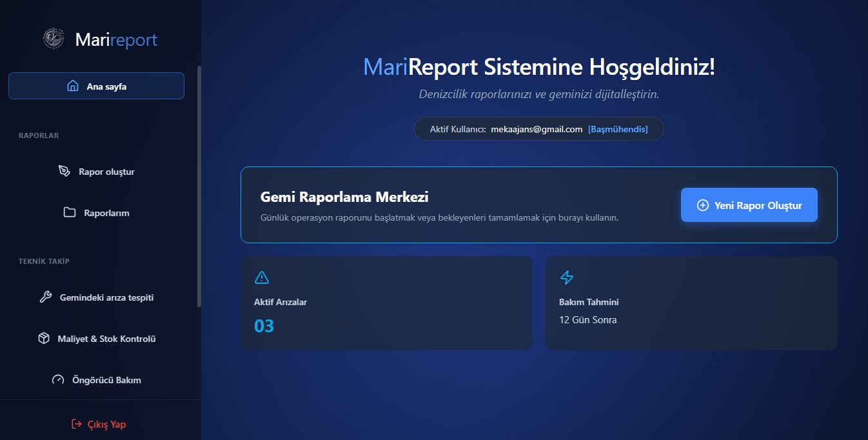
Task: Click the Gemi Raporlama Merkezi heading
Action: [344, 197]
